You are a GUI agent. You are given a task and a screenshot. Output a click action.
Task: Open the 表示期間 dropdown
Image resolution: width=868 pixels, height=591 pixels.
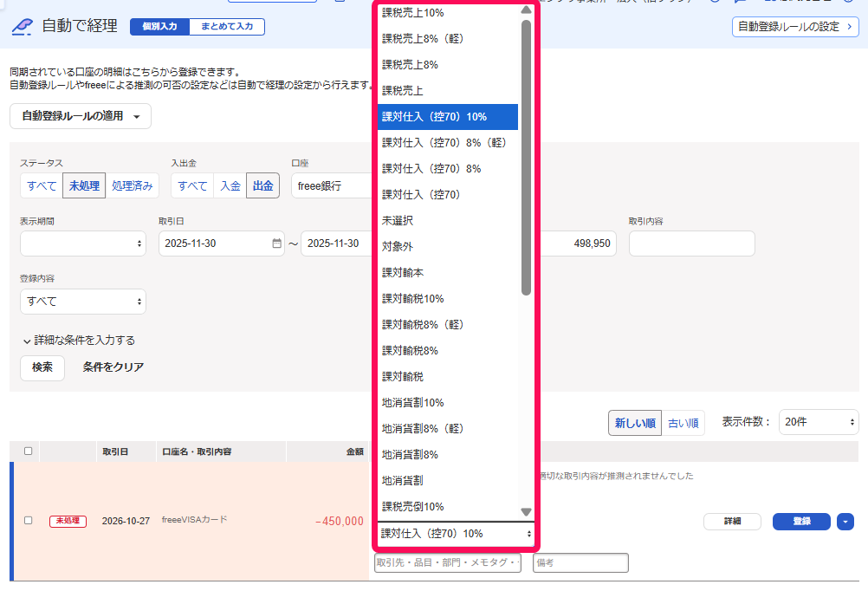(x=83, y=244)
